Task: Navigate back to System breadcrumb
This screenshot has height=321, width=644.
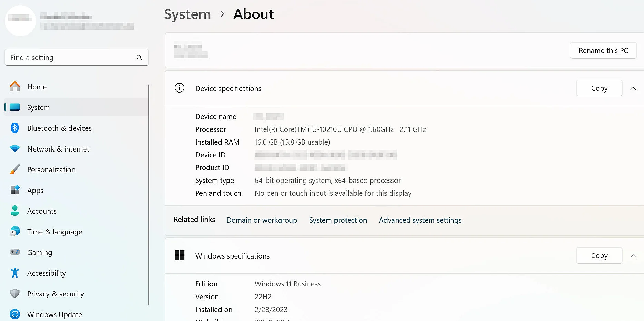Action: point(187,14)
